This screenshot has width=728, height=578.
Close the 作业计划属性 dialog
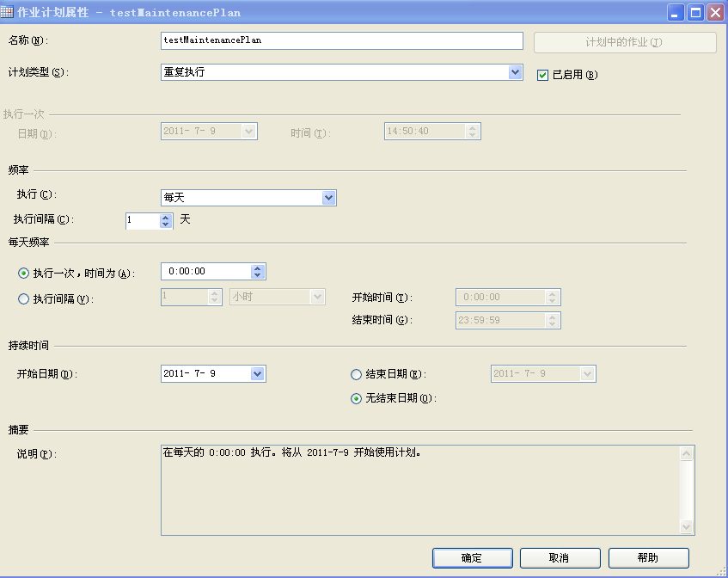click(715, 13)
